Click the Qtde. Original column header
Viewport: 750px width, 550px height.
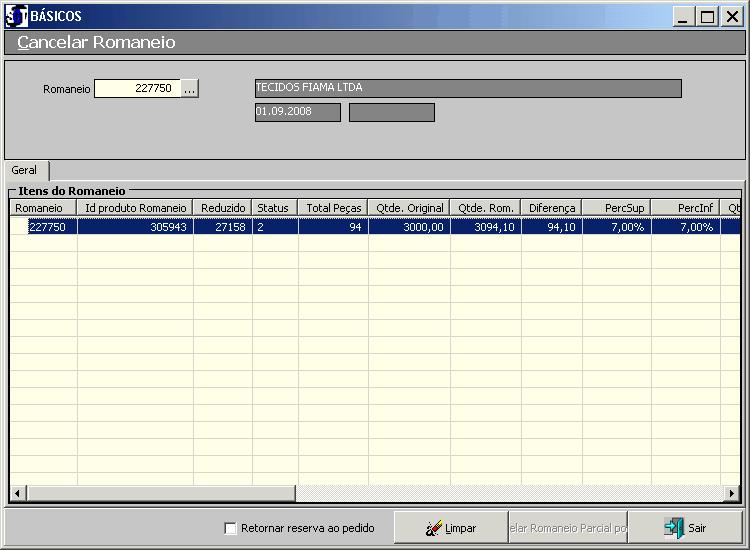point(408,208)
